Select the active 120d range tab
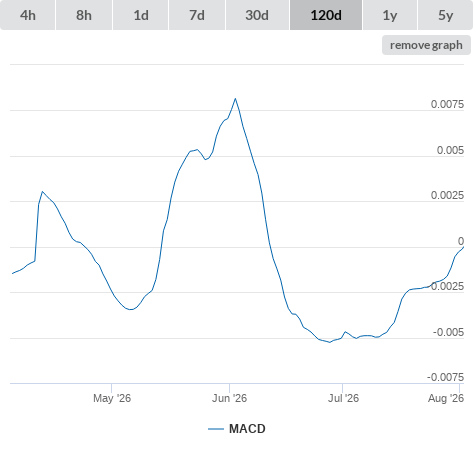Screen dimensions: 474x455 326,15
